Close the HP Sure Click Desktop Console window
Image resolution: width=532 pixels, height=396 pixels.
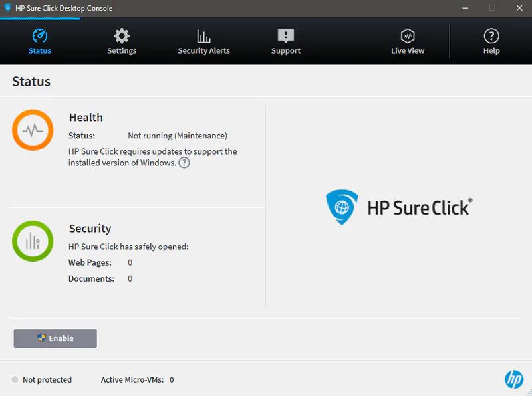519,8
